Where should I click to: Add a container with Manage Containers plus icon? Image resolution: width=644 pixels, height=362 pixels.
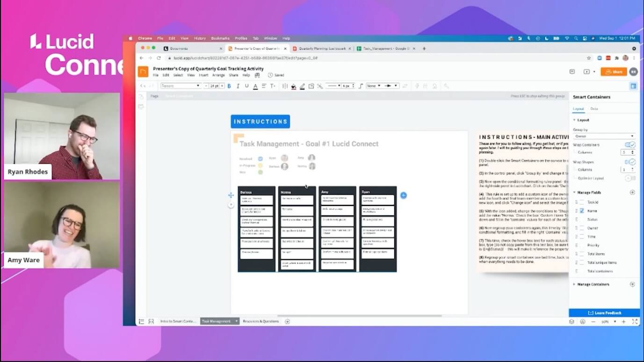pyautogui.click(x=632, y=284)
